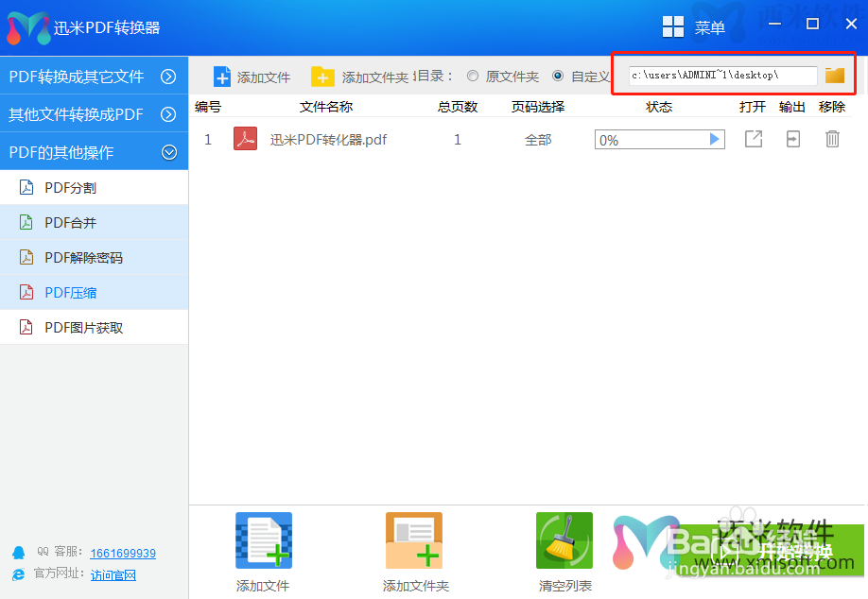Click the 全部 page selection cell
This screenshot has width=868, height=599.
(x=538, y=140)
